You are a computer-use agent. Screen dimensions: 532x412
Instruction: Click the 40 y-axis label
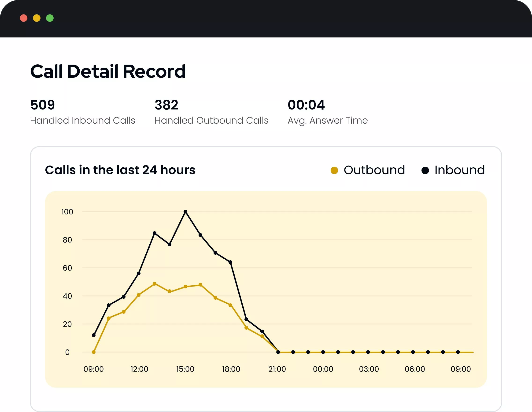(x=67, y=296)
